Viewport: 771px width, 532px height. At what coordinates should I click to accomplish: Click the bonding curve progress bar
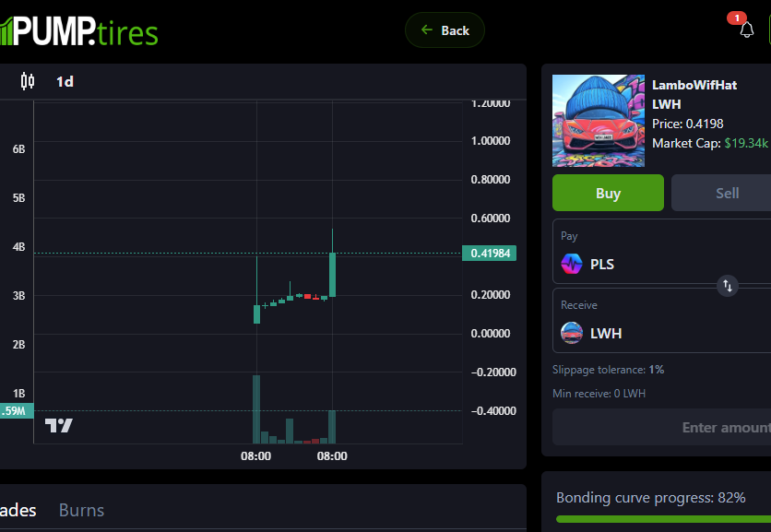point(663,519)
